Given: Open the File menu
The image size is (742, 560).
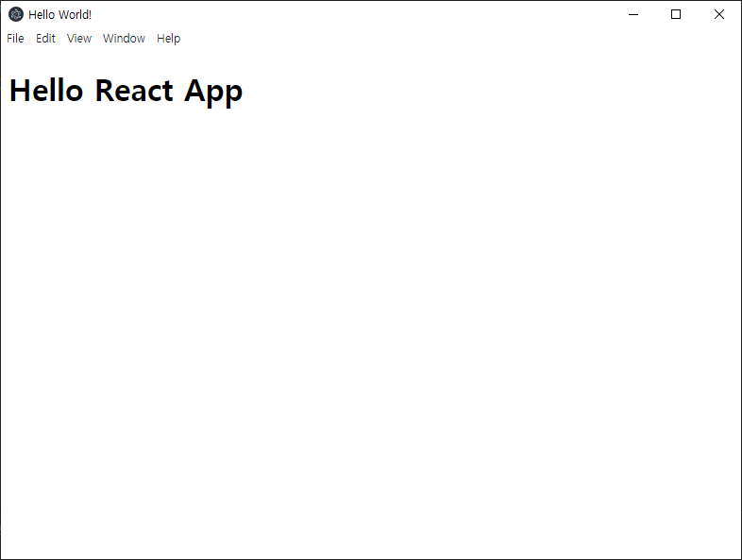Looking at the screenshot, I should 15,39.
